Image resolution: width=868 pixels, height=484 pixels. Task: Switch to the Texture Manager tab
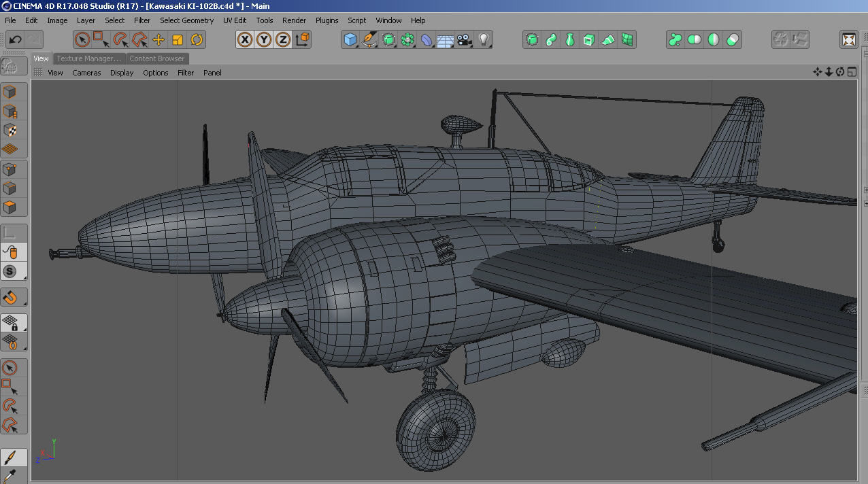(88, 58)
